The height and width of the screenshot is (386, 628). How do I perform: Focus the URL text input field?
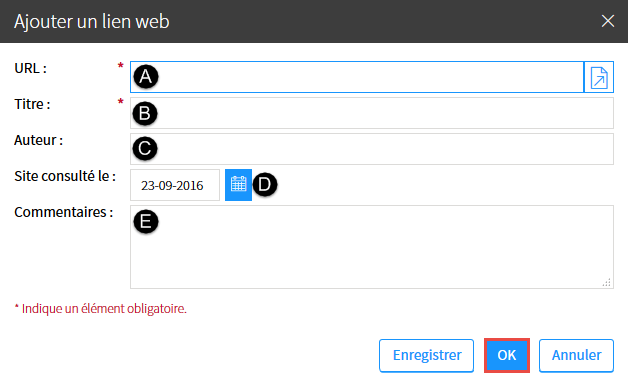(x=357, y=77)
